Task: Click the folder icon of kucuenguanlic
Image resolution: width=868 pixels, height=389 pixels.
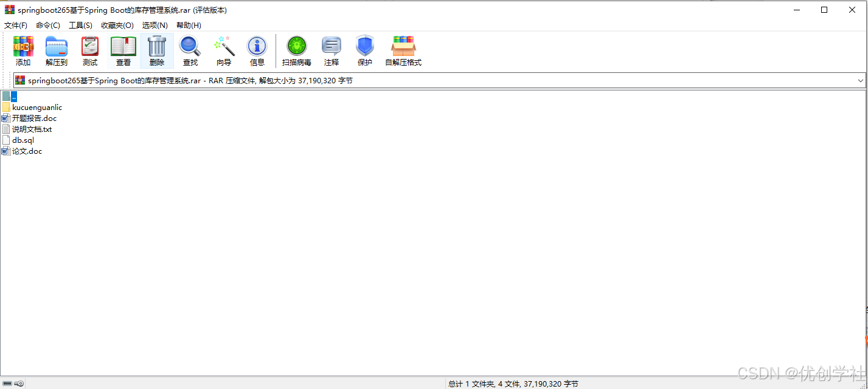Action: 6,107
